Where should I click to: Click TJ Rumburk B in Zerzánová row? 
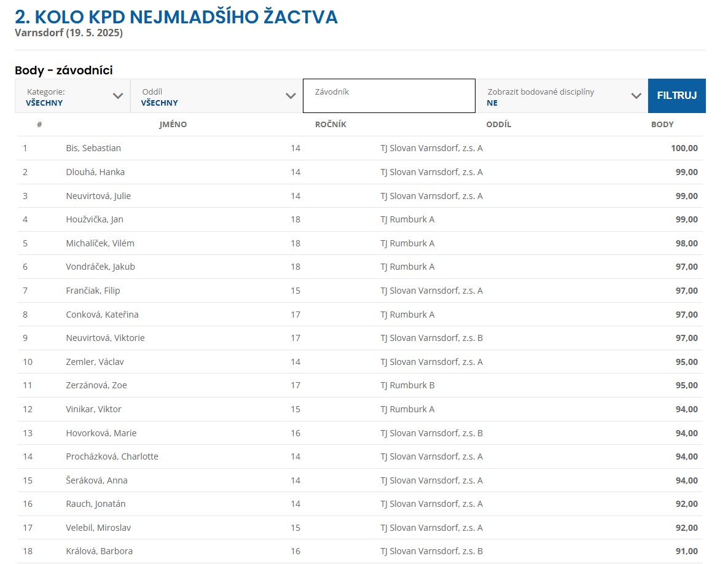point(408,385)
